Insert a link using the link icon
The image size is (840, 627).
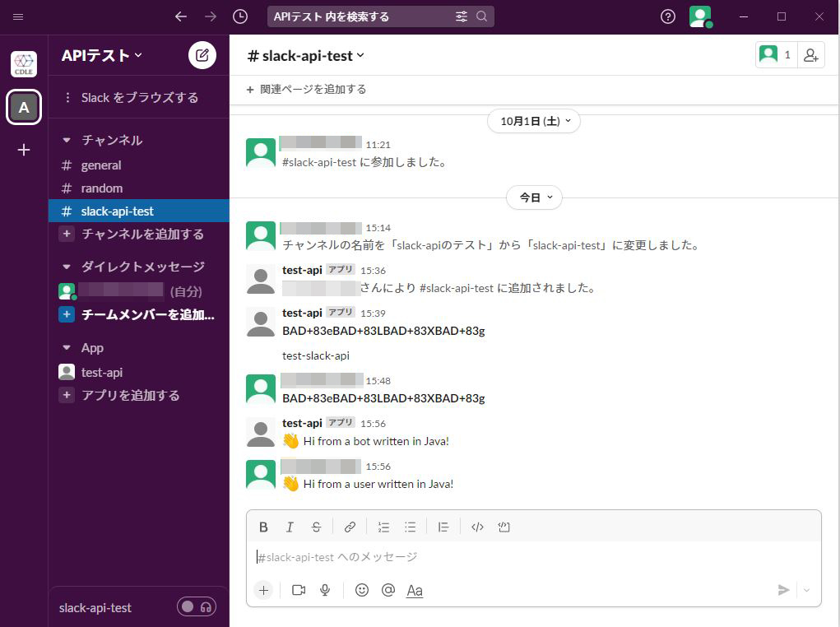[350, 527]
